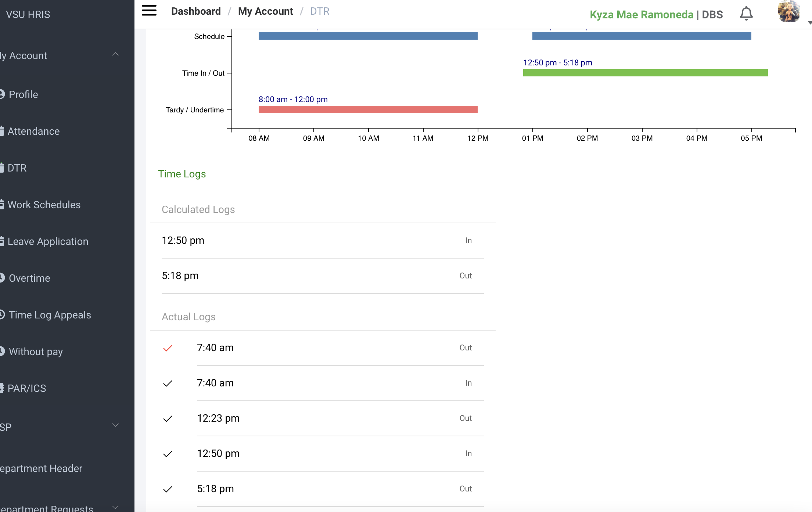Open Profile in the sidebar
Screen dimensions: 812x512
coord(23,94)
